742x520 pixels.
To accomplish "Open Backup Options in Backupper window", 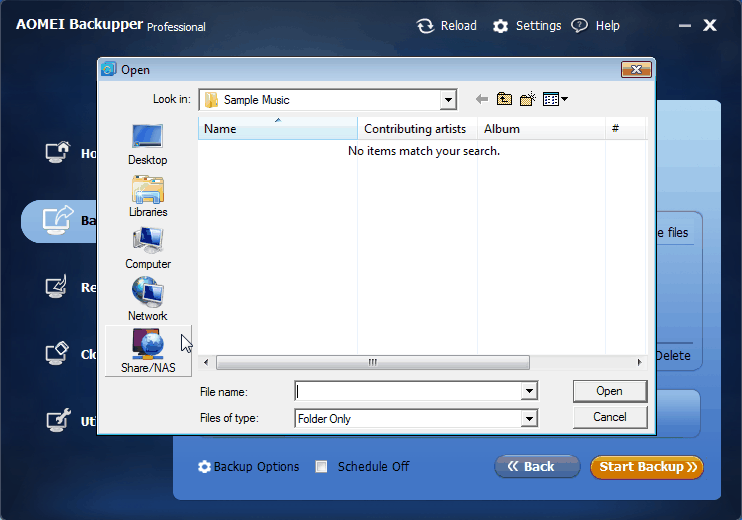I will 249,467.
